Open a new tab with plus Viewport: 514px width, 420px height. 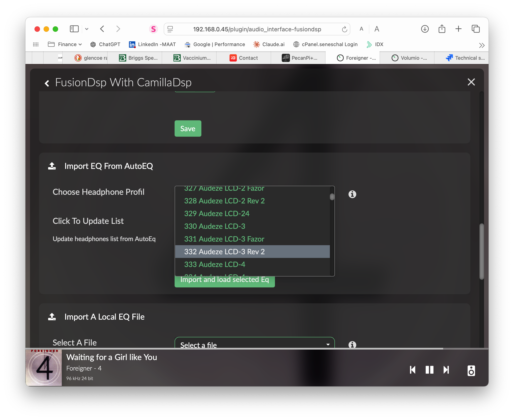tap(458, 29)
